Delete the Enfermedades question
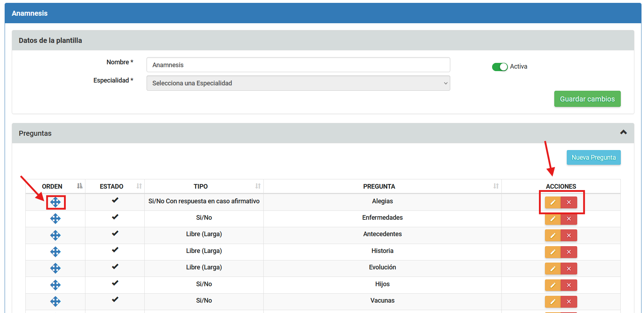The width and height of the screenshot is (644, 313). point(569,219)
